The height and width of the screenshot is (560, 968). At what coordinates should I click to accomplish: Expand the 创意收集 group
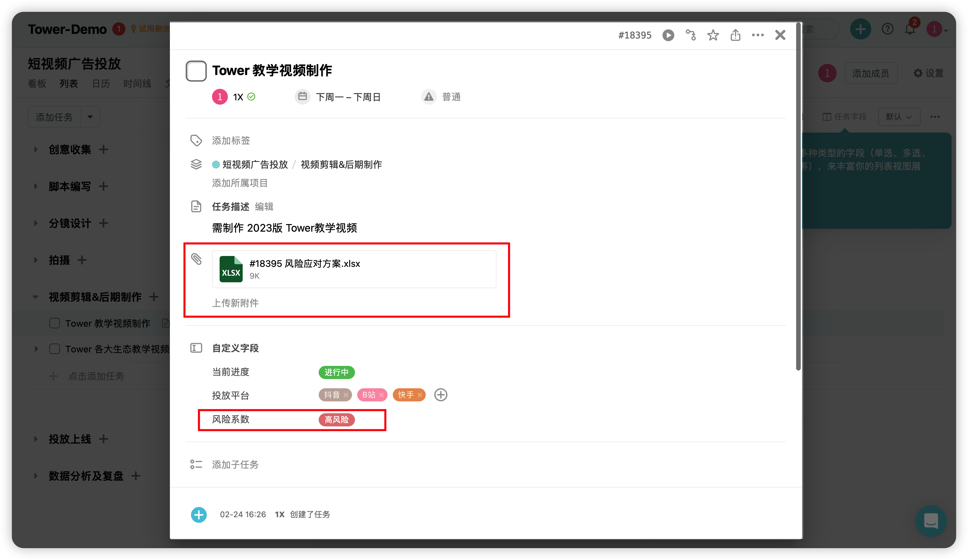click(x=36, y=149)
